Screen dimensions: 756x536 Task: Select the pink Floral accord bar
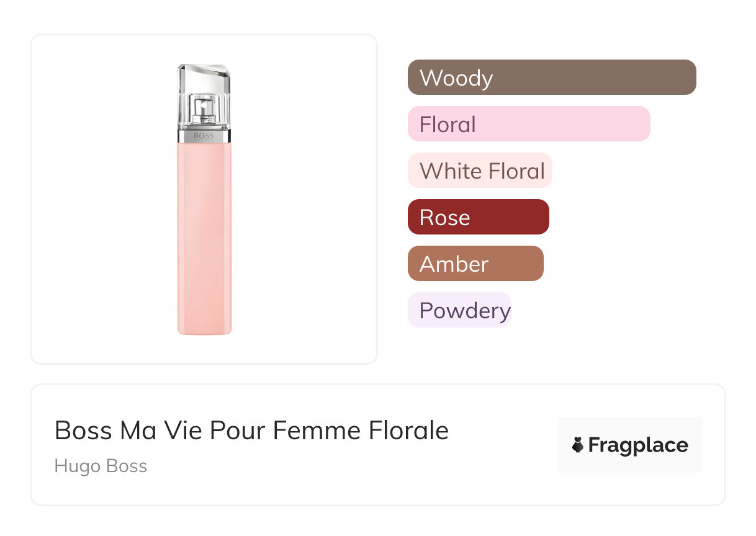(529, 124)
